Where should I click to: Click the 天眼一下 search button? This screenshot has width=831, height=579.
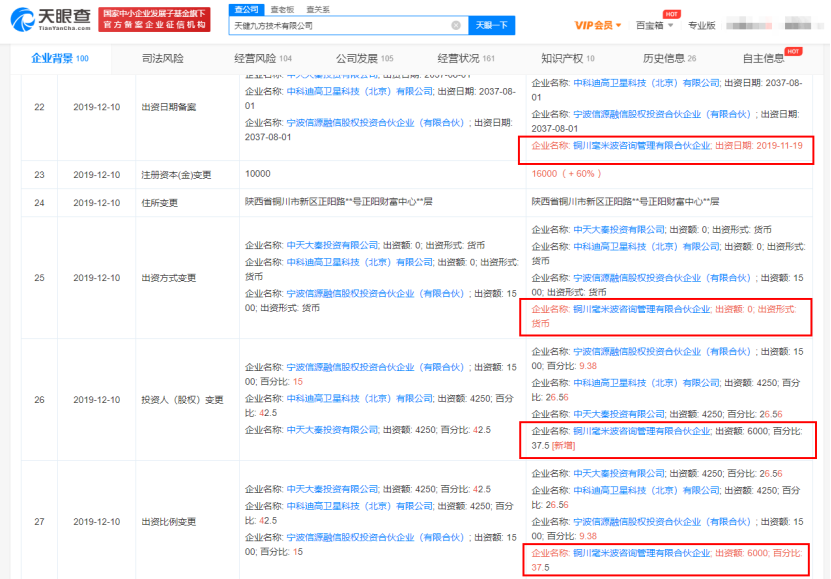coord(492,25)
